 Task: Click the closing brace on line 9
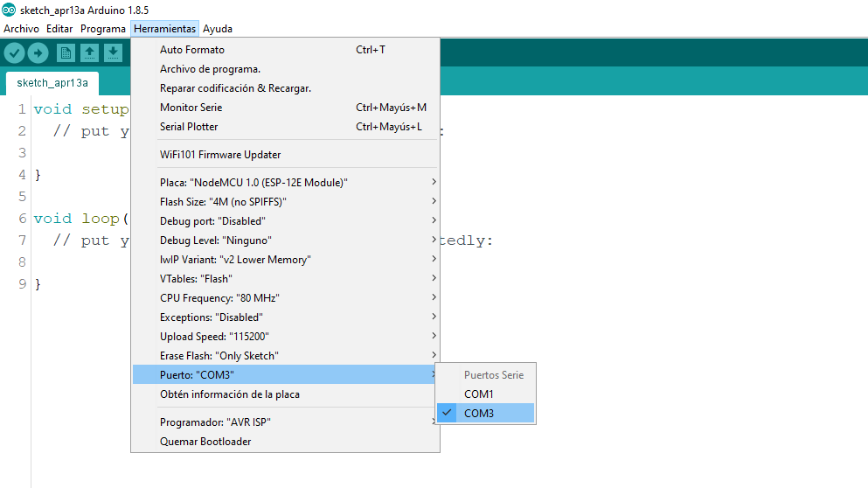pos(38,284)
